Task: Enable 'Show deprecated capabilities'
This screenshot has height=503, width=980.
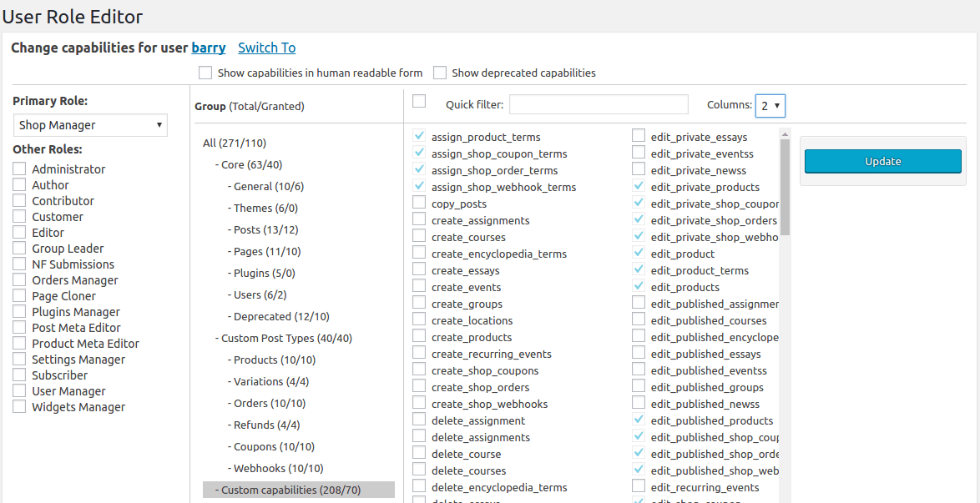Action: 440,73
